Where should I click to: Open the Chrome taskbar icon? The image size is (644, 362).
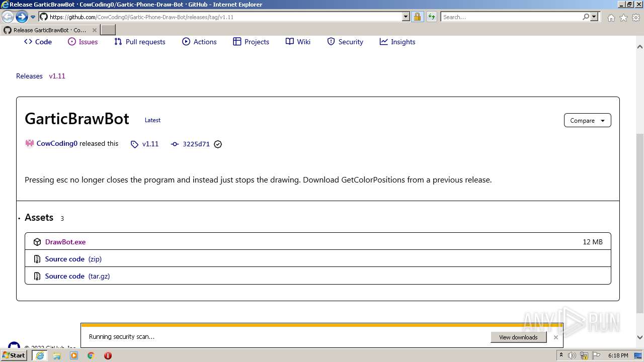[x=91, y=355]
